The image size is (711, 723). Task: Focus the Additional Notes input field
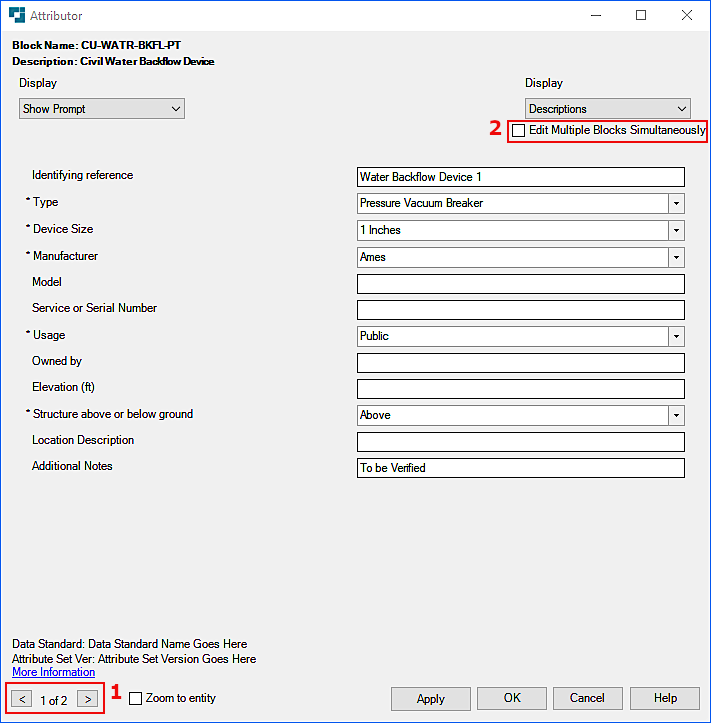(520, 468)
